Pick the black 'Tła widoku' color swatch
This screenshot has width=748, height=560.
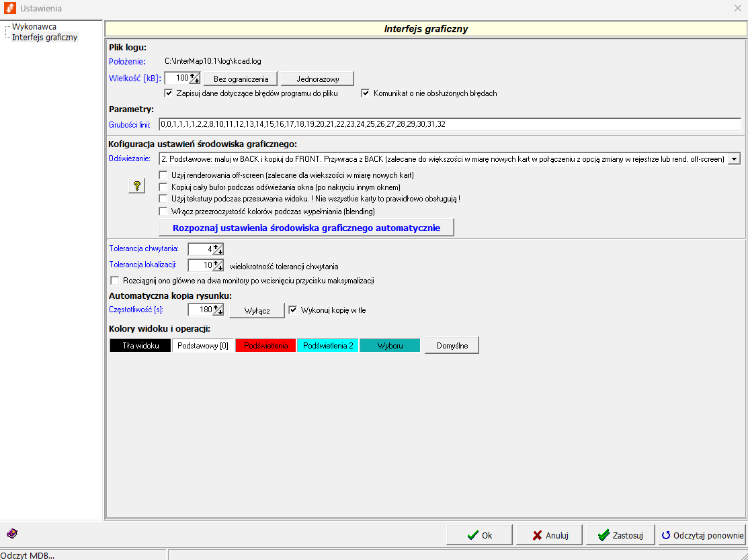(140, 346)
